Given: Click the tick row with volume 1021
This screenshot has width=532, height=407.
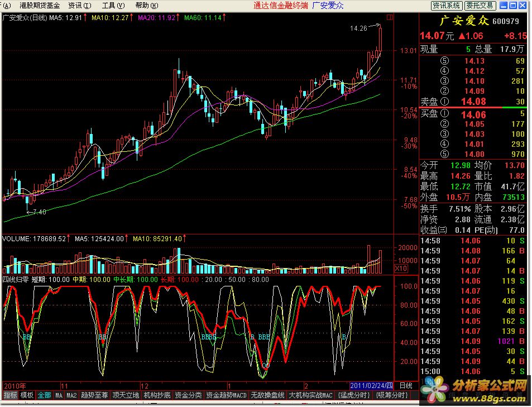Looking at the screenshot, I should (x=473, y=341).
